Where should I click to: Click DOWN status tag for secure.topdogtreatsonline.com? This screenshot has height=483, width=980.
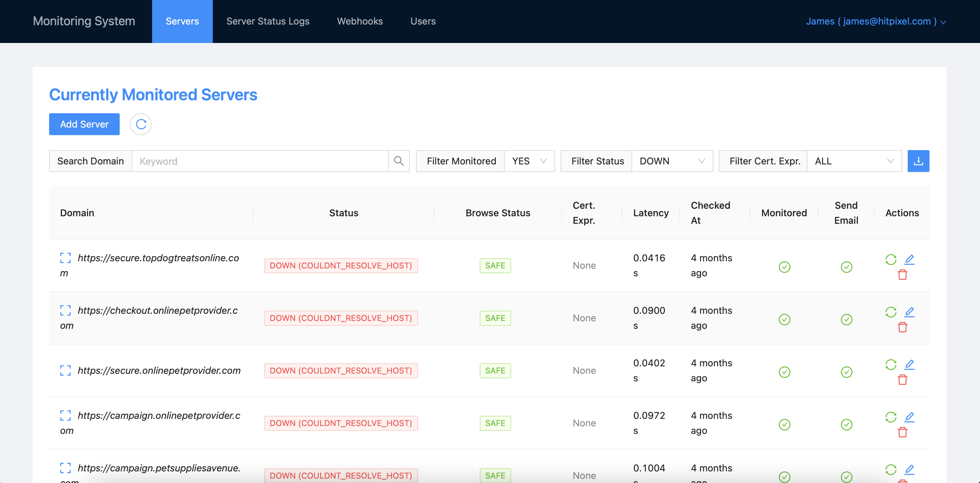click(x=341, y=265)
